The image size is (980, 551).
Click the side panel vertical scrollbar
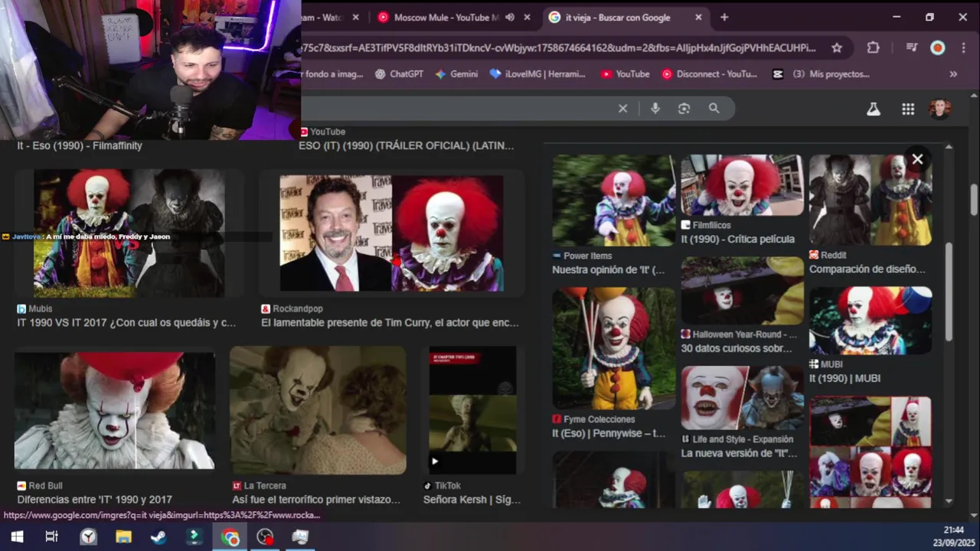coord(949,292)
